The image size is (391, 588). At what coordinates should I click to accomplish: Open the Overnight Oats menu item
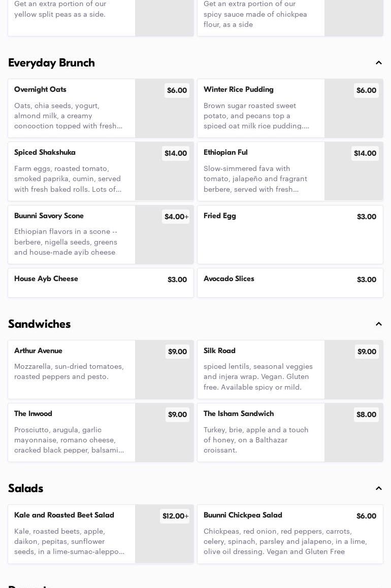click(x=101, y=108)
